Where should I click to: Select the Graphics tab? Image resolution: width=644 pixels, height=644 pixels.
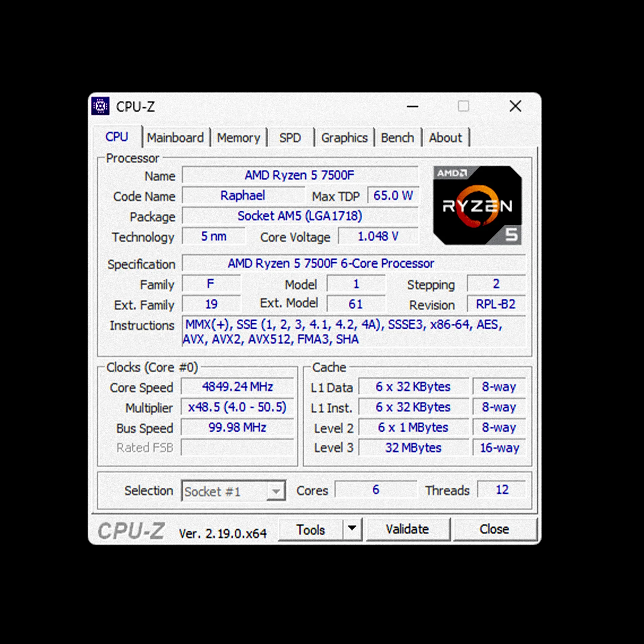(344, 138)
